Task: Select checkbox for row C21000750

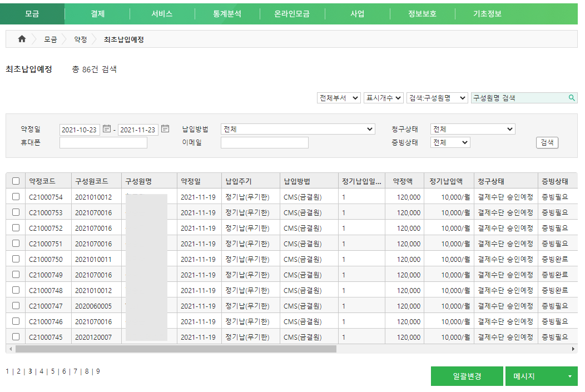Action: click(x=16, y=259)
